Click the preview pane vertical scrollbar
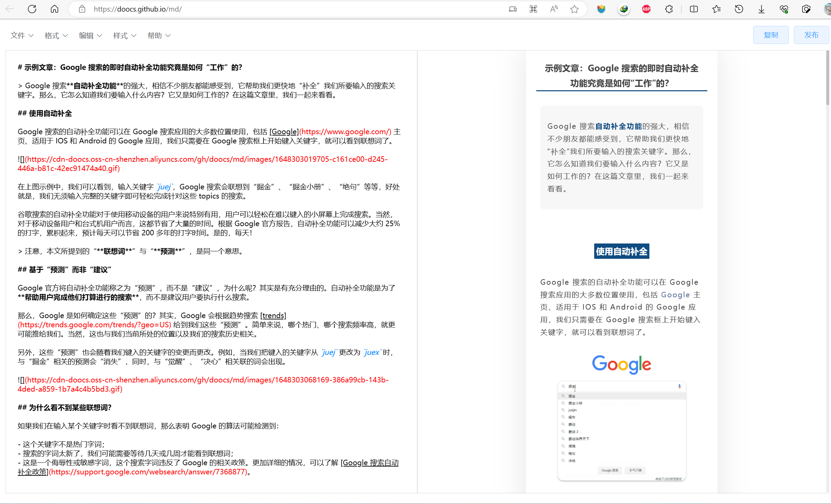Screen dimensions: 831x504 (828, 78)
